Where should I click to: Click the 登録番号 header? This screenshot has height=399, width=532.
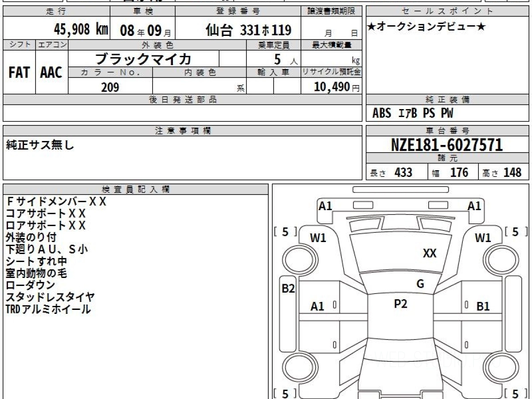[x=238, y=12]
